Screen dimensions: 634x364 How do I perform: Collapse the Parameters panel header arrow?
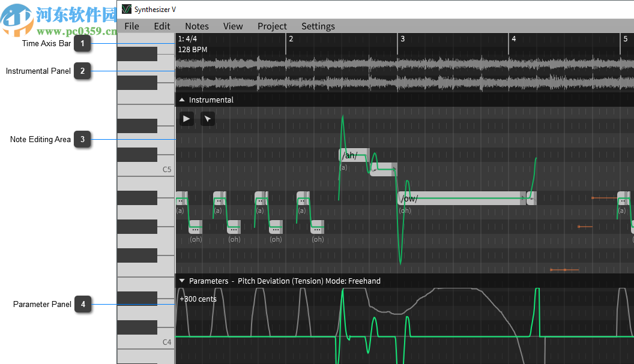[x=181, y=280]
